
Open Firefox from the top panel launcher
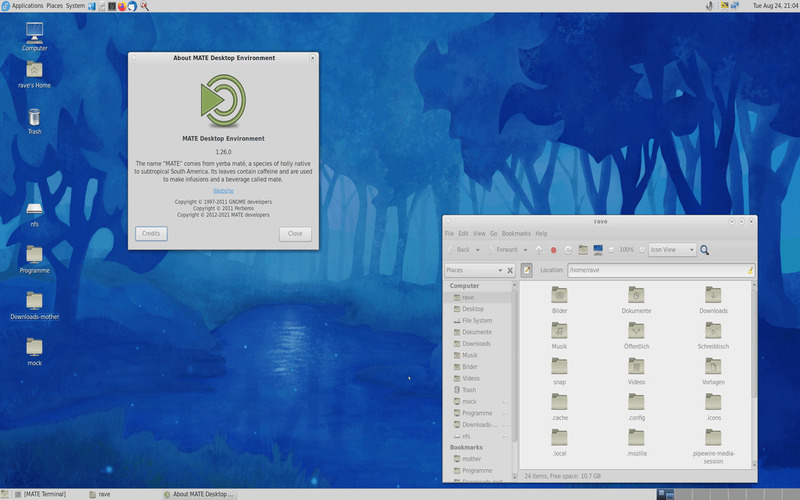(x=122, y=6)
